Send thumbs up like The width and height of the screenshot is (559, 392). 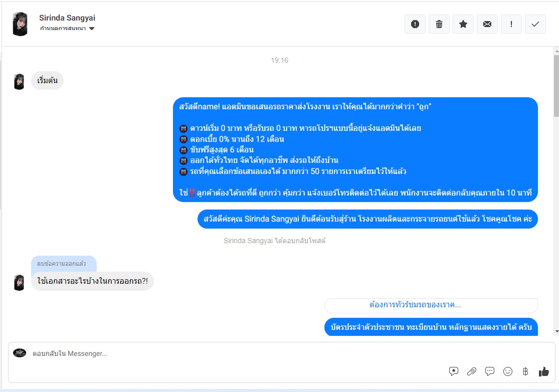[x=543, y=371]
